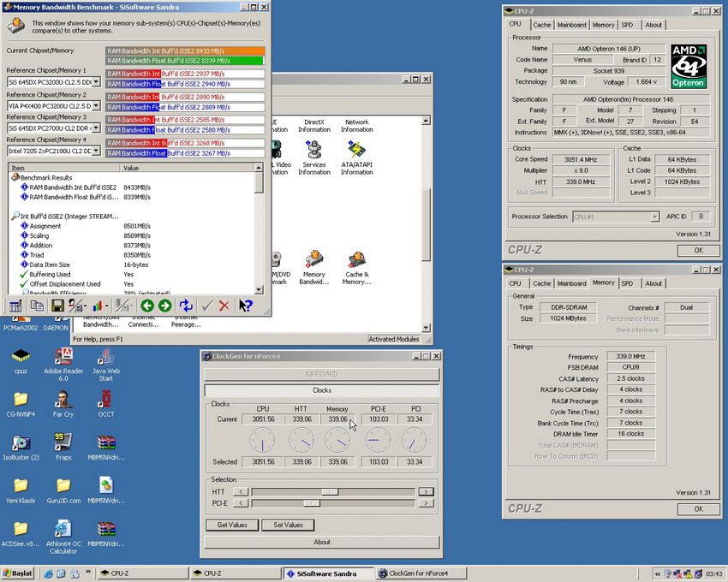This screenshot has height=582, width=728.
Task: Click the copy icon in Sandra's toolbar
Action: click(x=37, y=306)
